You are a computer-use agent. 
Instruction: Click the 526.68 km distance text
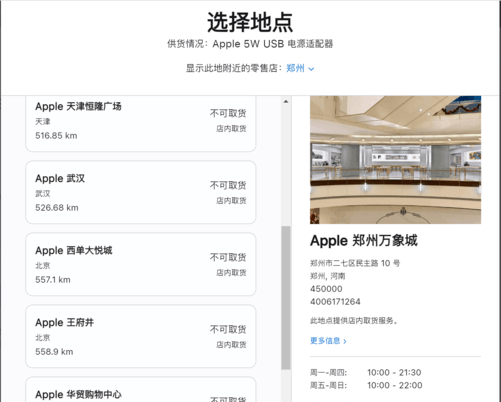pyautogui.click(x=57, y=208)
